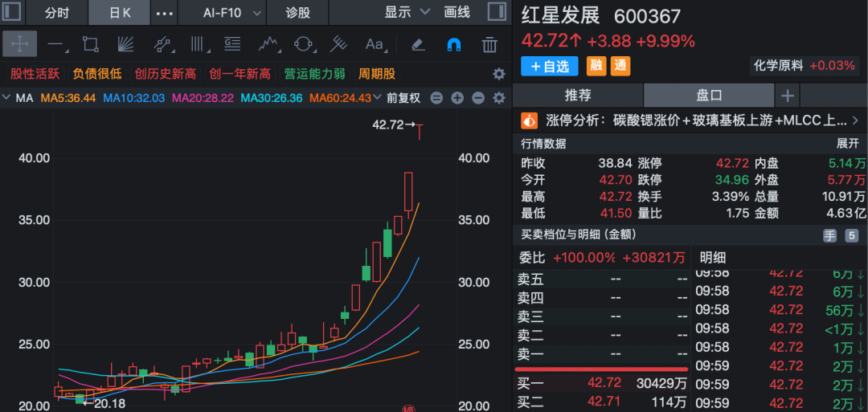The image size is (868, 412).
Task: Open settings gear beside stock tags row
Action: pyautogui.click(x=499, y=74)
